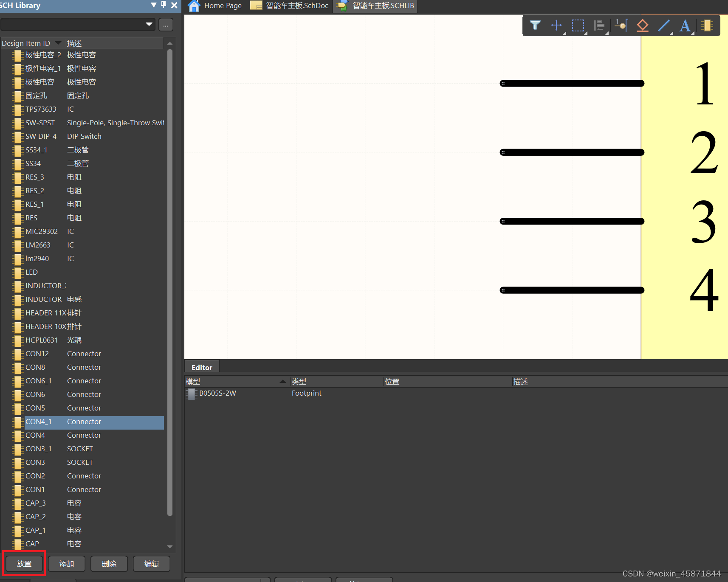
Task: Open the Align Objects tool
Action: (599, 25)
